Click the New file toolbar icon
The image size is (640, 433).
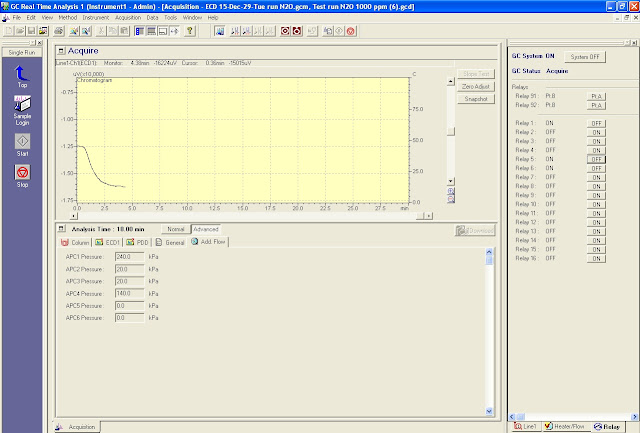(x=9, y=31)
